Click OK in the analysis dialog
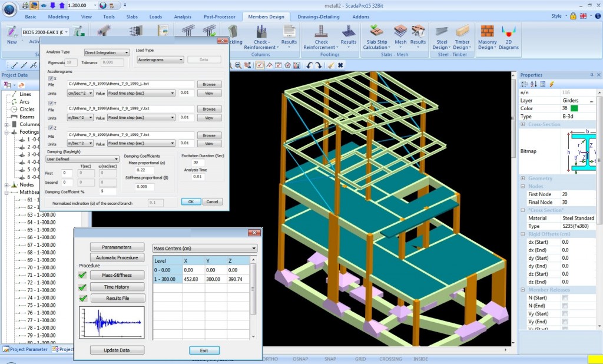 tap(190, 201)
